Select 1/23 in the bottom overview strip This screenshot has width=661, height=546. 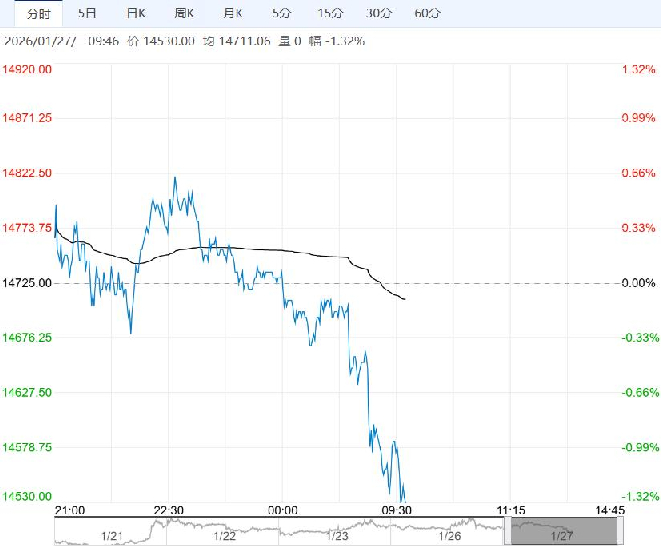pos(339,534)
